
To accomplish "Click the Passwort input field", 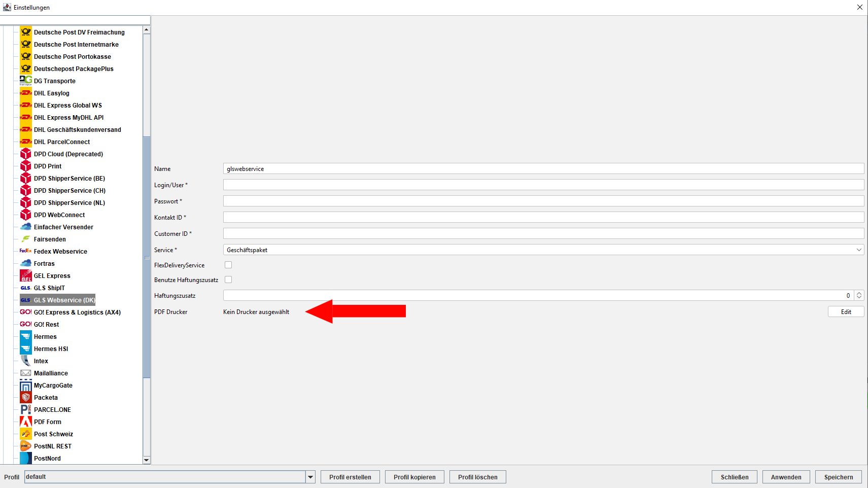I will point(543,201).
